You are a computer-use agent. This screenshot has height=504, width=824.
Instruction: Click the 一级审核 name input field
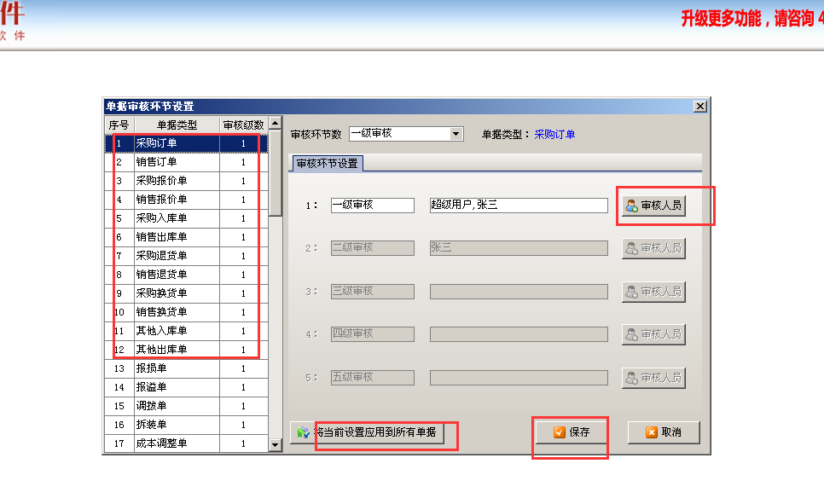pyautogui.click(x=373, y=205)
